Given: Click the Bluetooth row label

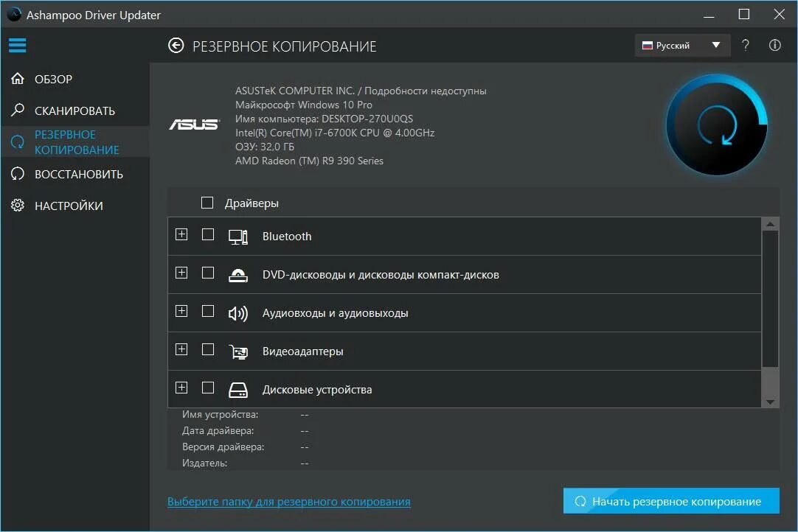Looking at the screenshot, I should point(287,236).
